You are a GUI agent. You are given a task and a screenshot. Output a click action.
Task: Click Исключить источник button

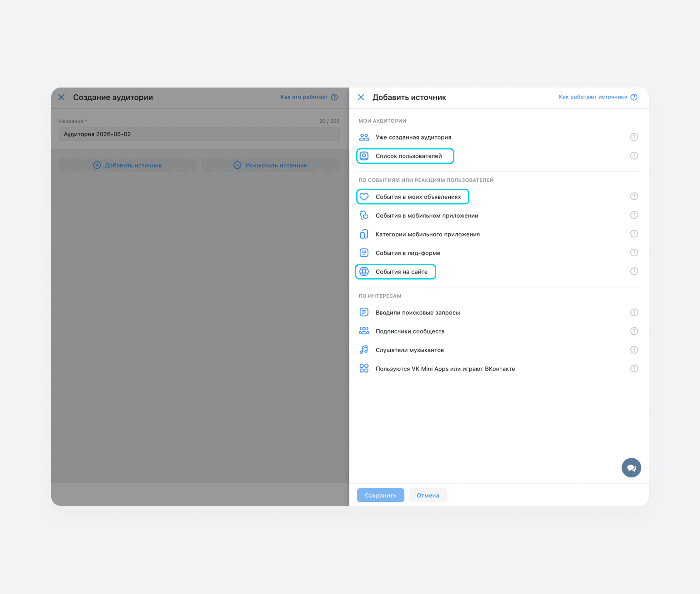[271, 165]
